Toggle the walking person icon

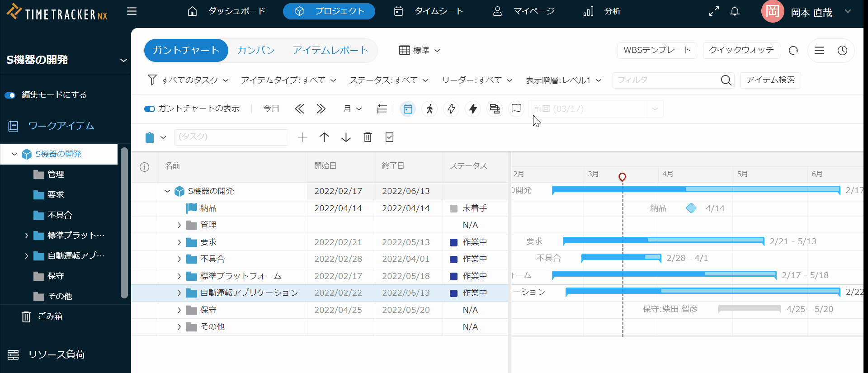(429, 109)
